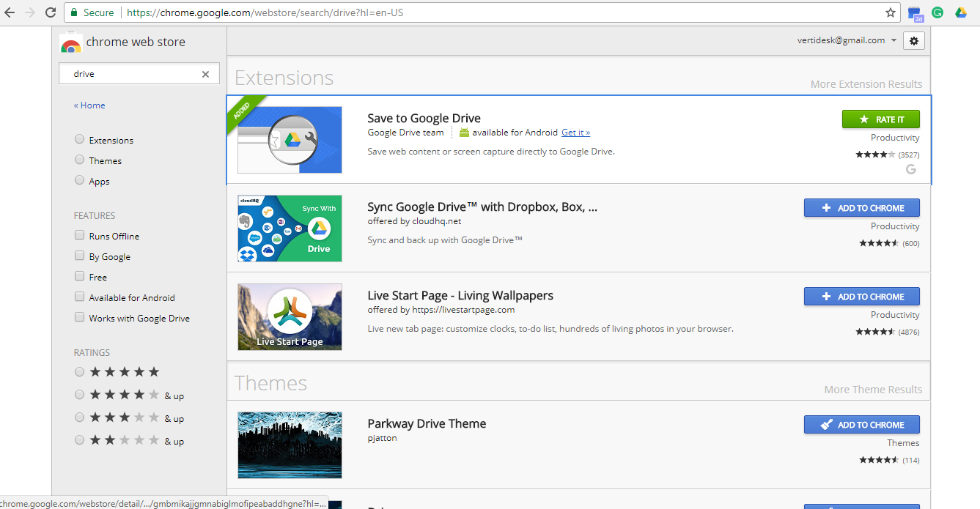Click More Theme Results

coord(872,389)
